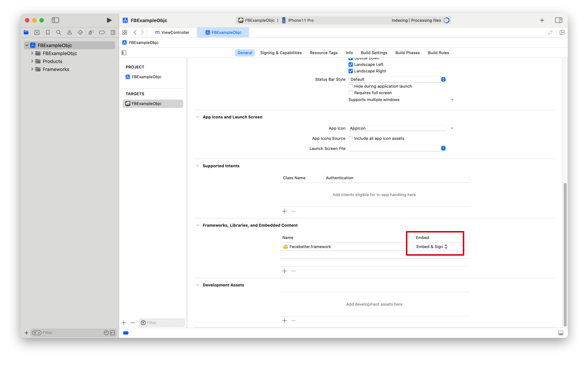Viewport: 588px width, 365px height.
Task: Open the Project navigator folder icon
Action: tap(26, 32)
